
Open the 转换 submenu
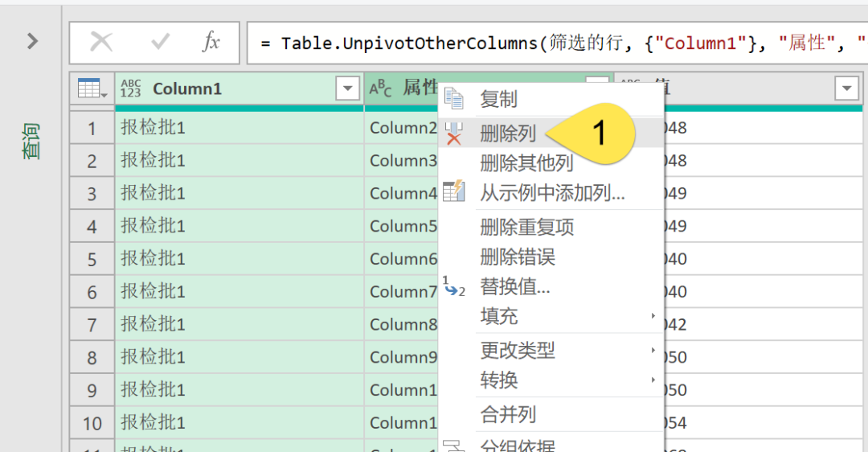point(551,380)
